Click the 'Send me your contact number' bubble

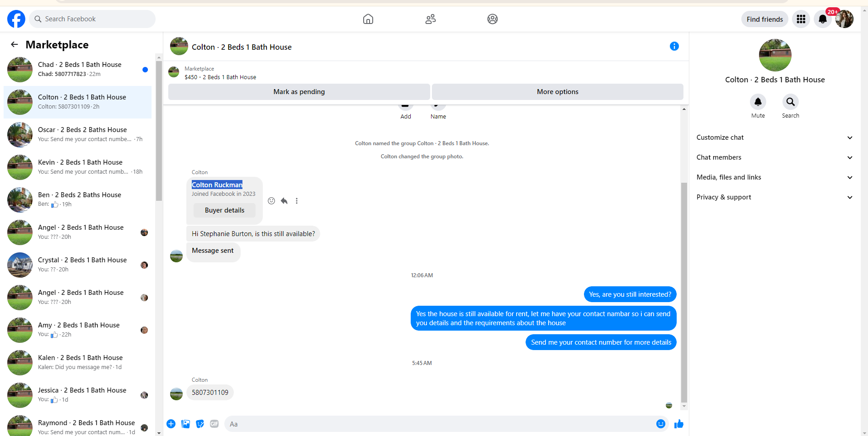tap(601, 342)
